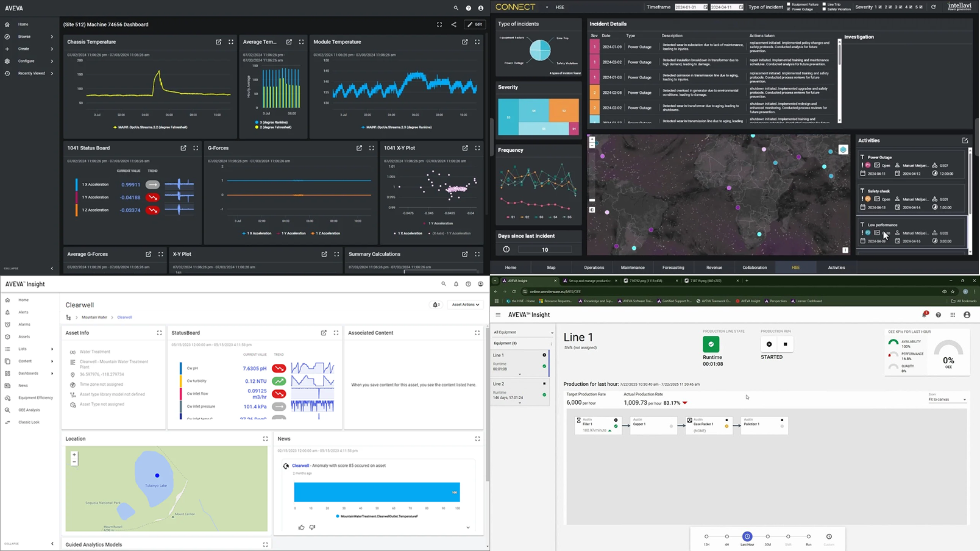Toggle the Severity 1 checkbox
The height and width of the screenshot is (551, 980).
click(881, 7)
